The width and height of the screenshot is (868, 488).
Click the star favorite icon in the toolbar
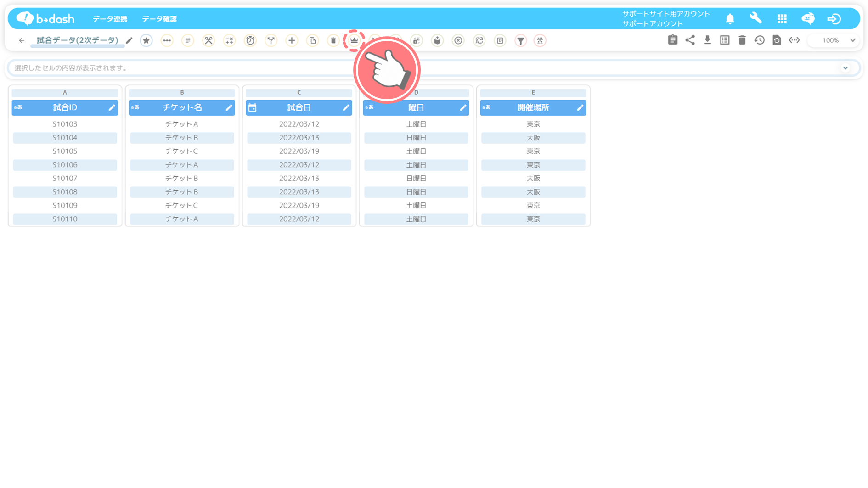pyautogui.click(x=146, y=40)
